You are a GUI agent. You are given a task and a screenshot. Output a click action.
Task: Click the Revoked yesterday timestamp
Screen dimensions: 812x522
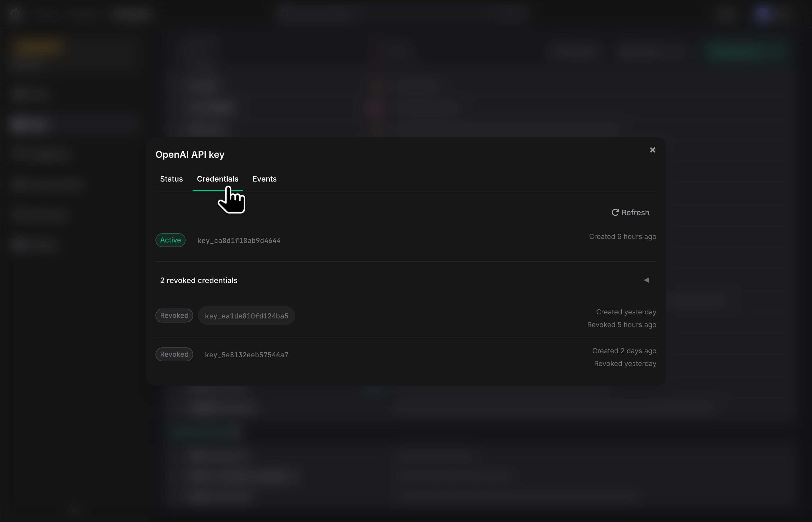[625, 364]
